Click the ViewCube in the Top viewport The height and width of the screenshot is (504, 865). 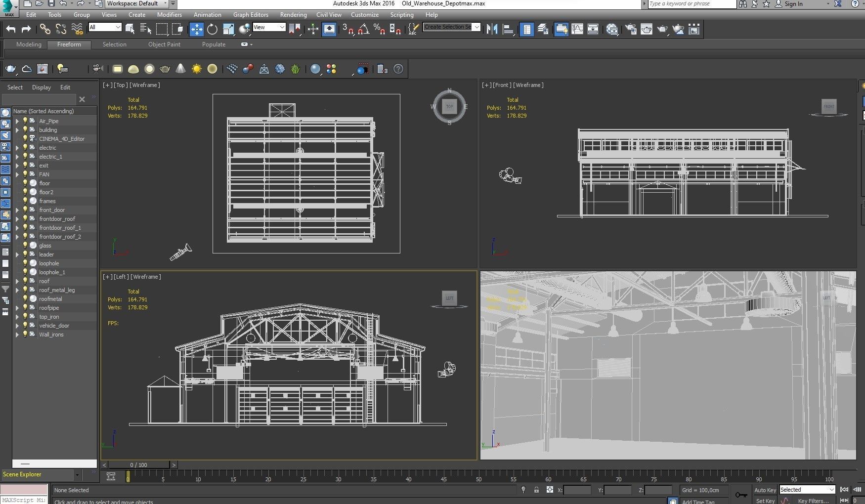point(449,106)
